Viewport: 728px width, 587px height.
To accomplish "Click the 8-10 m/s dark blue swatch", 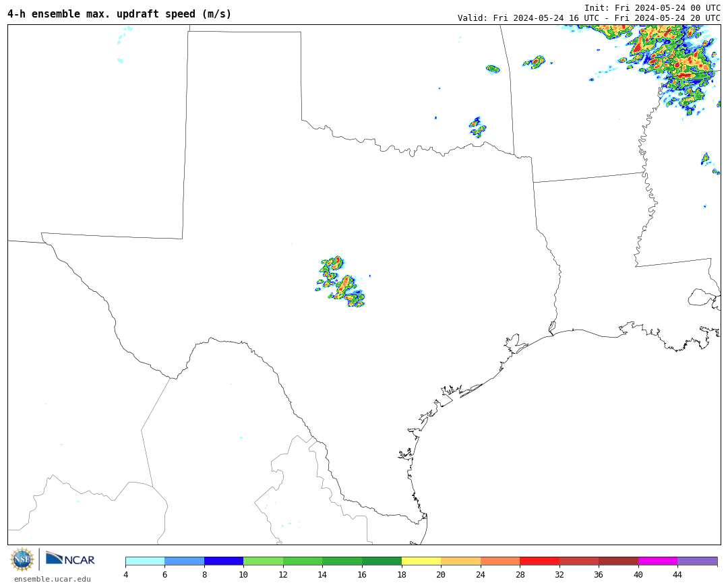I will [224, 561].
